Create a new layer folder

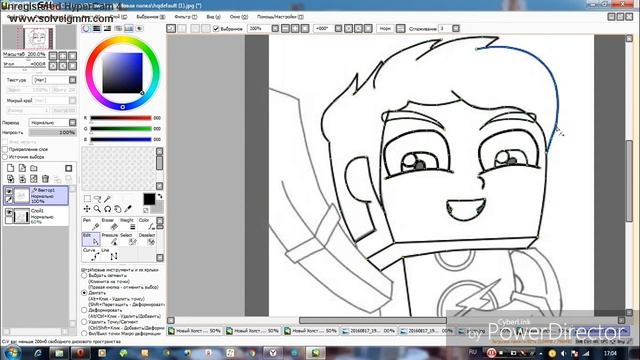coord(34,168)
